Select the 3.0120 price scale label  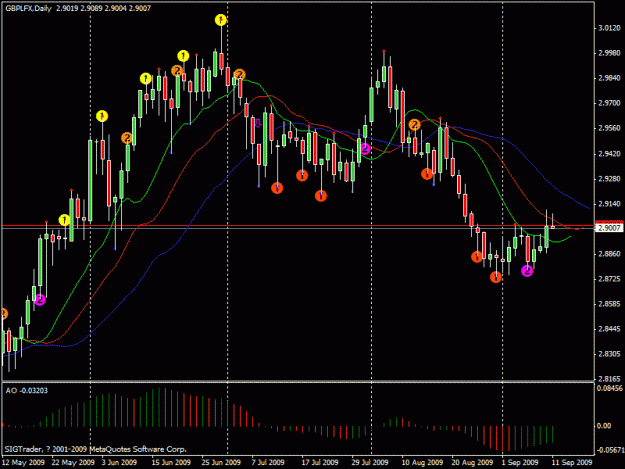609,28
